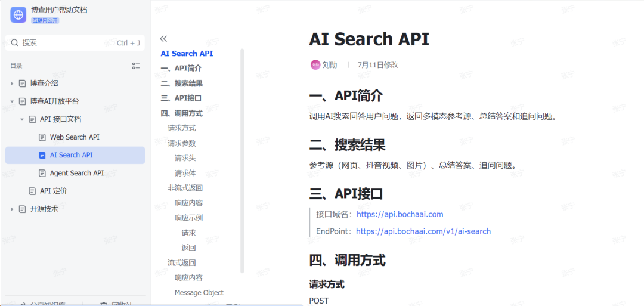Click the 搜索 search input field
The height and width of the screenshot is (306, 644).
75,43
